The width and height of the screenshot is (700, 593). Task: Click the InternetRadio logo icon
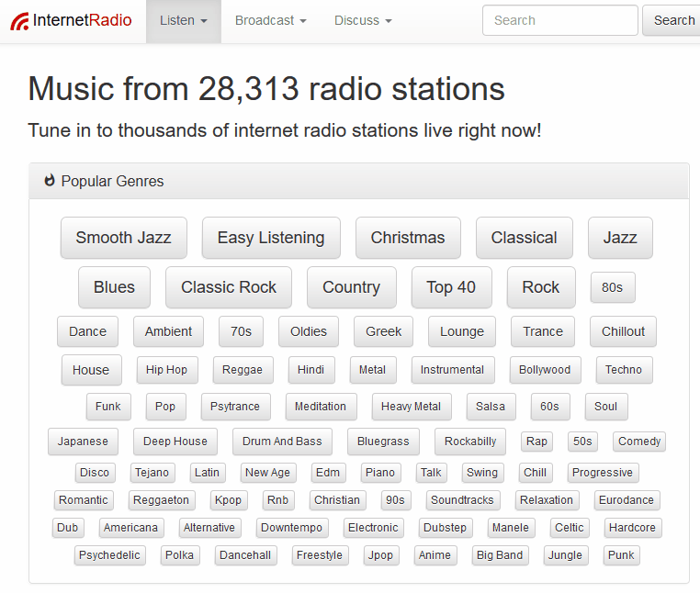click(x=18, y=21)
